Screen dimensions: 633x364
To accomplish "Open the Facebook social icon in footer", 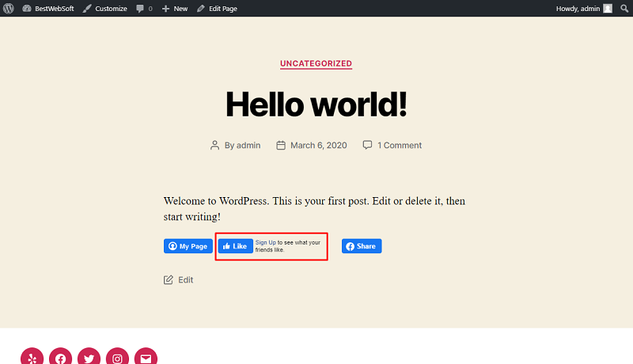I will (x=61, y=357).
